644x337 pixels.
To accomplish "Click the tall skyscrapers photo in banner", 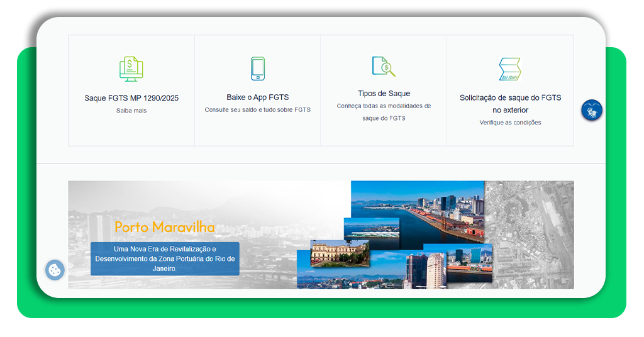I will pos(425,270).
